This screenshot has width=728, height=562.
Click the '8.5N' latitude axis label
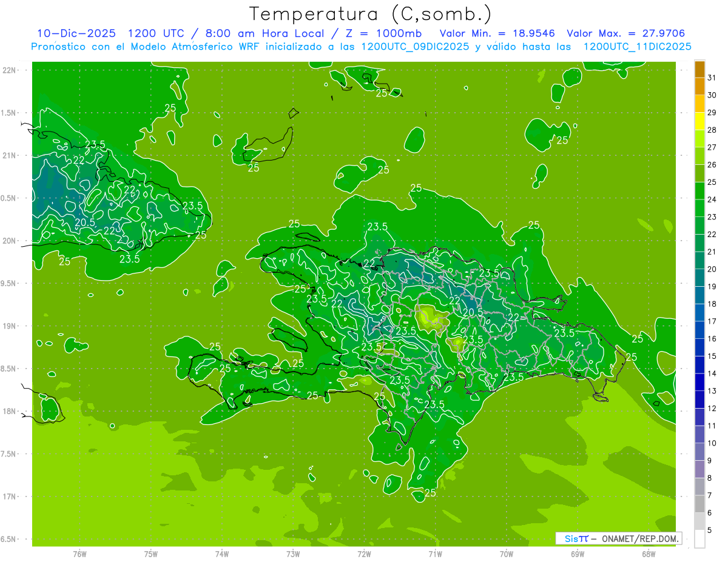tap(9, 369)
